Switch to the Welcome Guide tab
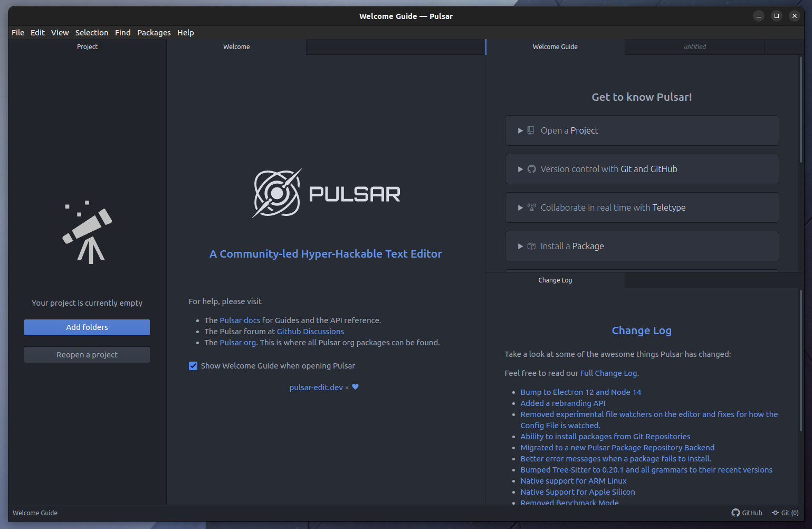This screenshot has width=812, height=529. pyautogui.click(x=555, y=47)
